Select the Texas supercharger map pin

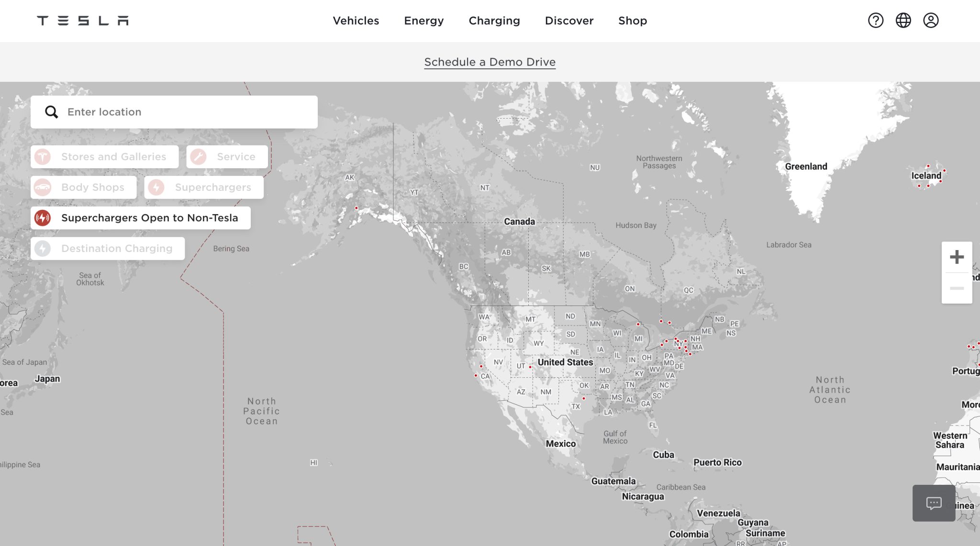pos(583,398)
